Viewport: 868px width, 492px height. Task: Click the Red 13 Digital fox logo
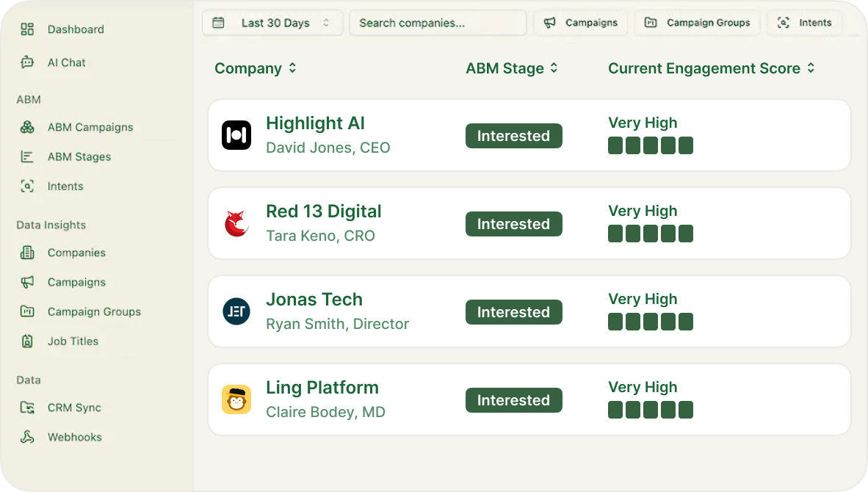(236, 223)
